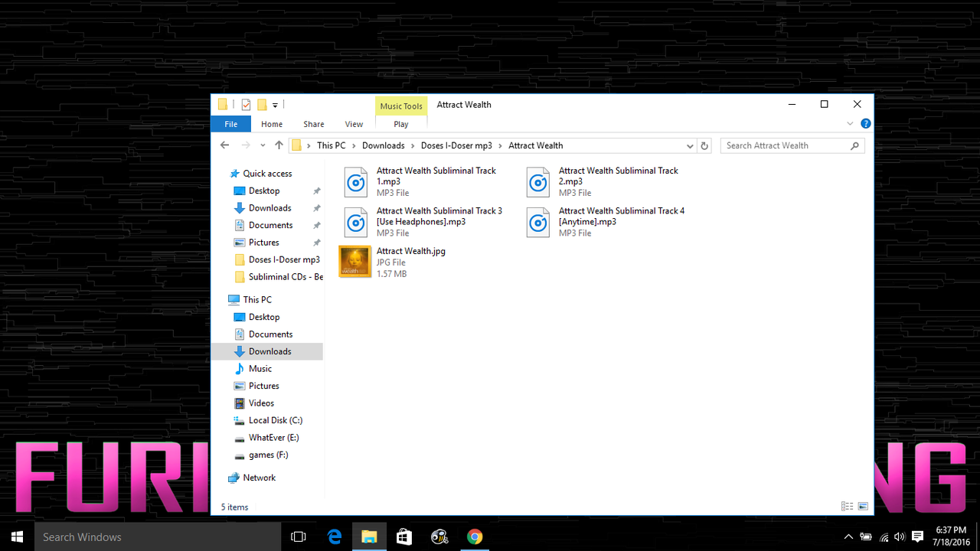This screenshot has height=551, width=980.
Task: Click This PC in address breadcrumb
Action: point(332,145)
